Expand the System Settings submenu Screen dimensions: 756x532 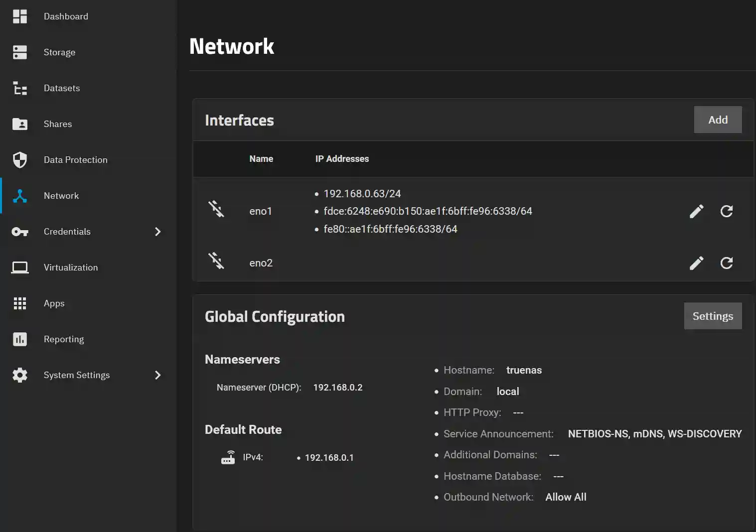tap(157, 375)
